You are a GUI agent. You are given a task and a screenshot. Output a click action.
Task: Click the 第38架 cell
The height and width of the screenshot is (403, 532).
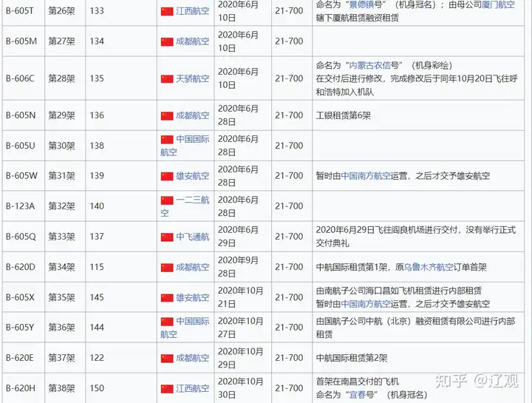coord(65,388)
